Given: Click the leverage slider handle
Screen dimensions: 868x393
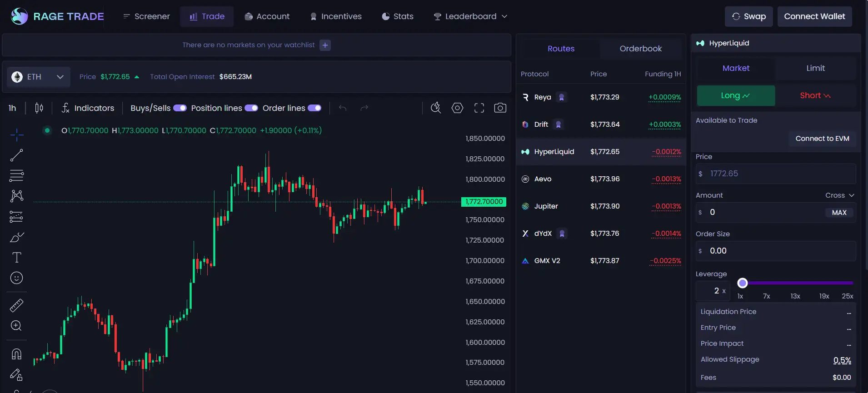Looking at the screenshot, I should (742, 283).
